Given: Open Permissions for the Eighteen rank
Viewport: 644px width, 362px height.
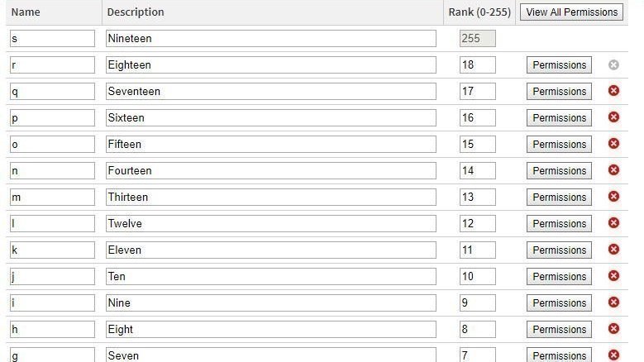Looking at the screenshot, I should pos(559,65).
